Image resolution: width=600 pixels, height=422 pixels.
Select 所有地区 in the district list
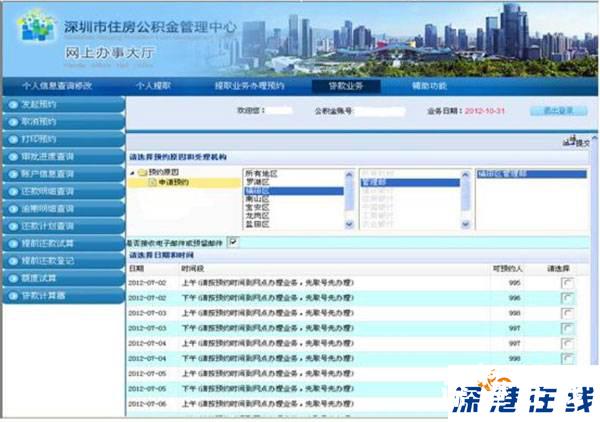click(x=262, y=173)
